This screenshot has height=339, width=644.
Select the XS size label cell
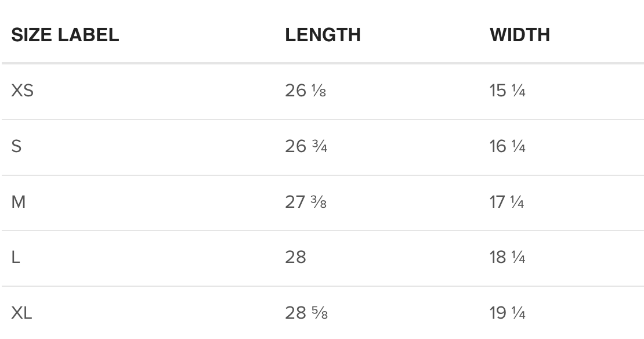(22, 91)
